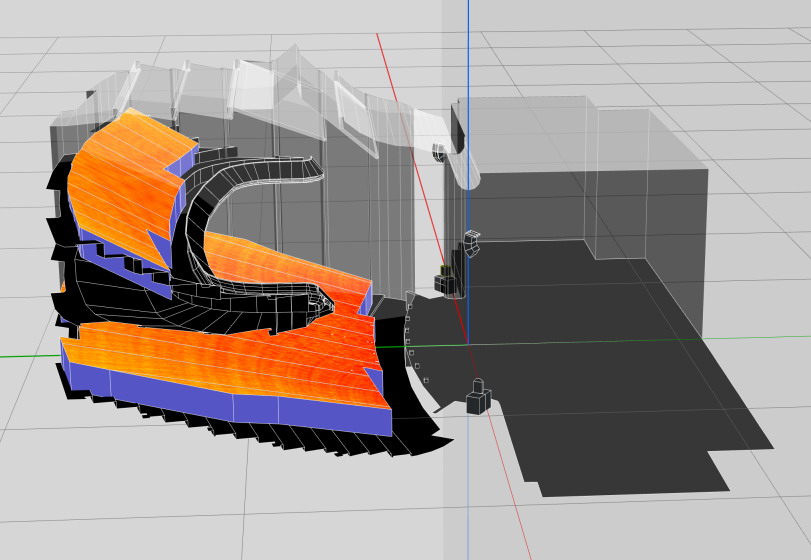Select the loudspeaker mounted on the white reflector
The width and height of the screenshot is (811, 560).
pyautogui.click(x=439, y=153)
